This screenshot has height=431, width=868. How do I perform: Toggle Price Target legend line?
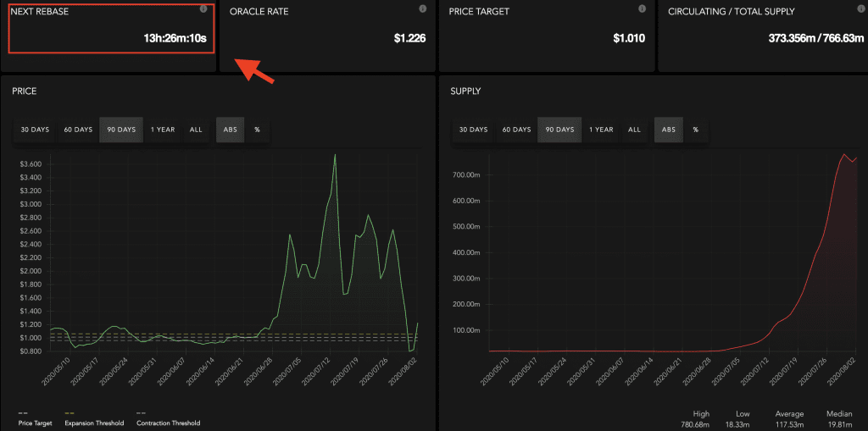coord(36,423)
